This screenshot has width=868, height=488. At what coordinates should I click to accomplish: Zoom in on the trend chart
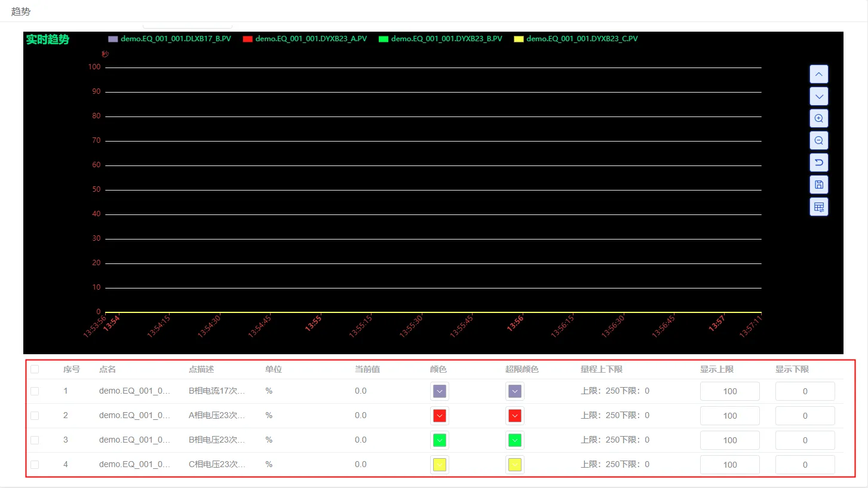(x=818, y=118)
